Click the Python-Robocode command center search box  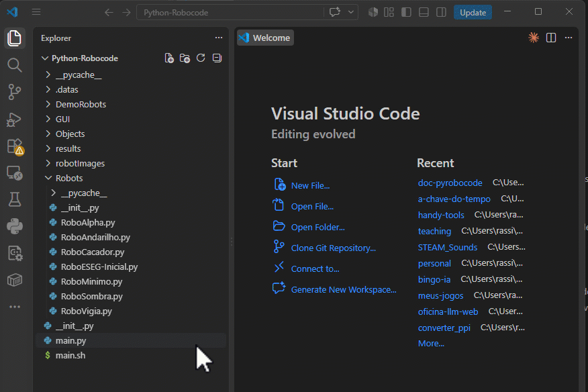click(230, 12)
